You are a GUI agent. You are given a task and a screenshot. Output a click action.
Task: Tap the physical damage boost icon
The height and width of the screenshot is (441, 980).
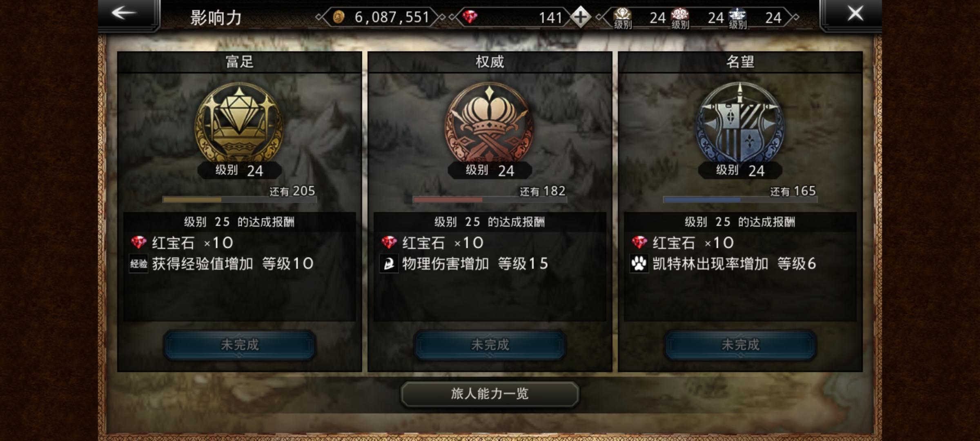[x=389, y=264]
